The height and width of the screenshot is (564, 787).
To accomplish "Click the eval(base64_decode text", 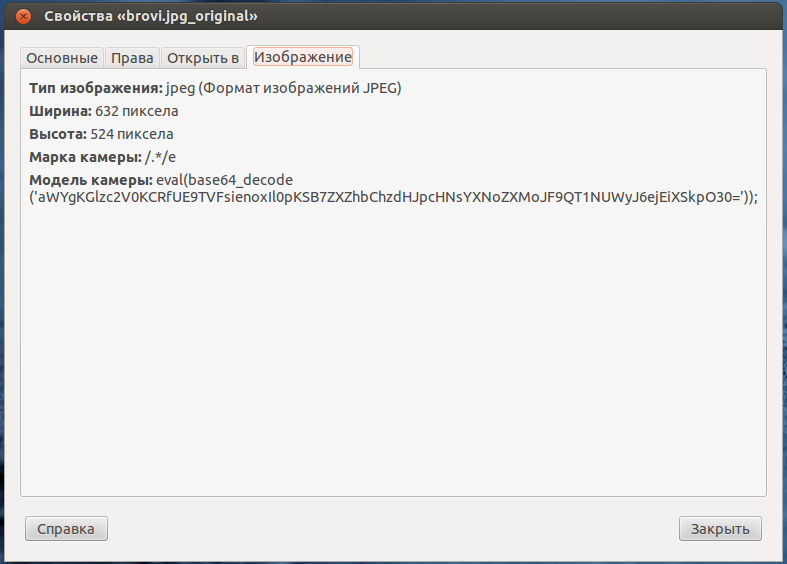I will (224, 180).
